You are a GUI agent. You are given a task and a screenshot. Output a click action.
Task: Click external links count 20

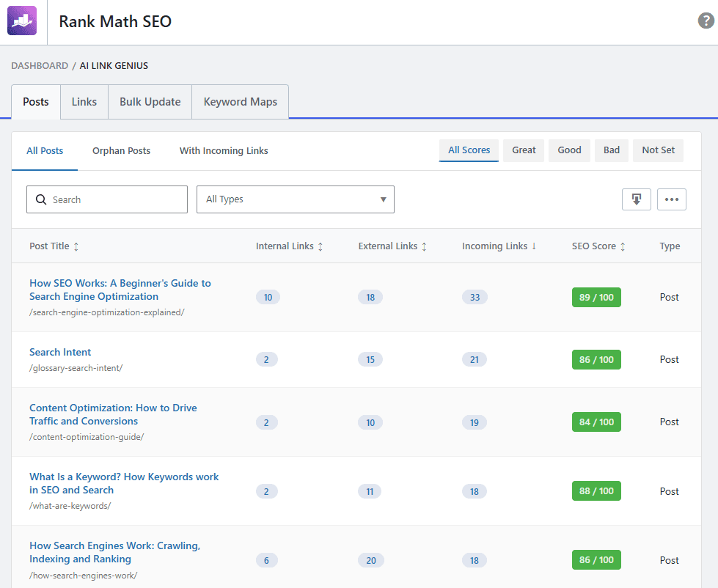point(371,561)
